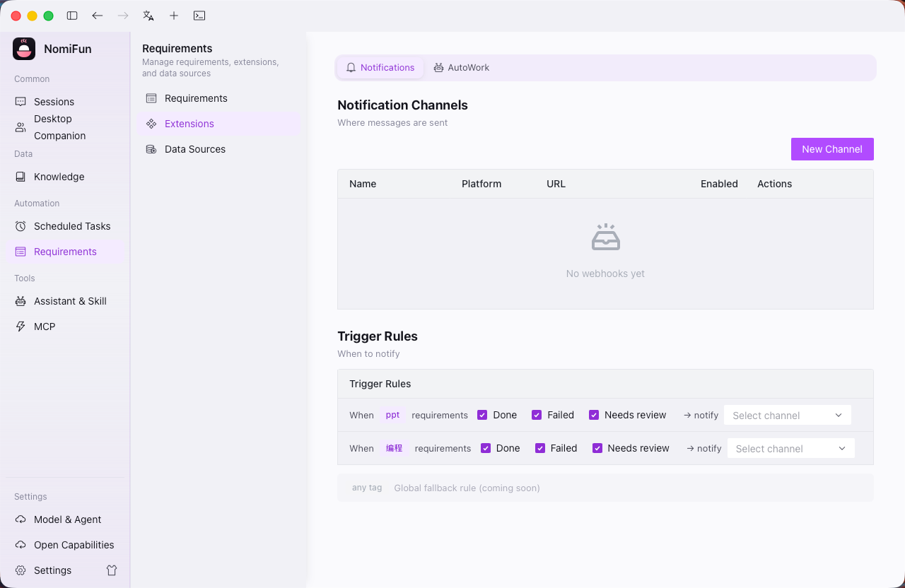Image resolution: width=905 pixels, height=588 pixels.
Task: Go forward with the right arrow
Action: pyautogui.click(x=123, y=16)
